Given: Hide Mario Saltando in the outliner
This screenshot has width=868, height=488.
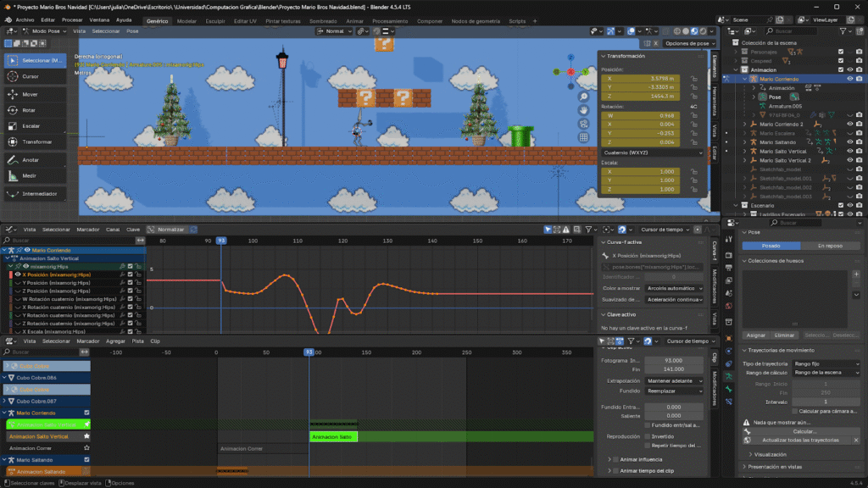Looking at the screenshot, I should pos(849,142).
